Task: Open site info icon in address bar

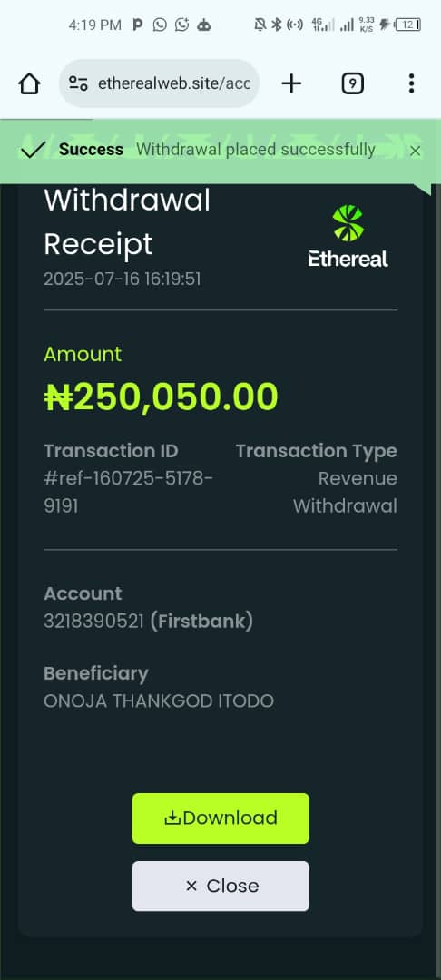Action: point(78,83)
